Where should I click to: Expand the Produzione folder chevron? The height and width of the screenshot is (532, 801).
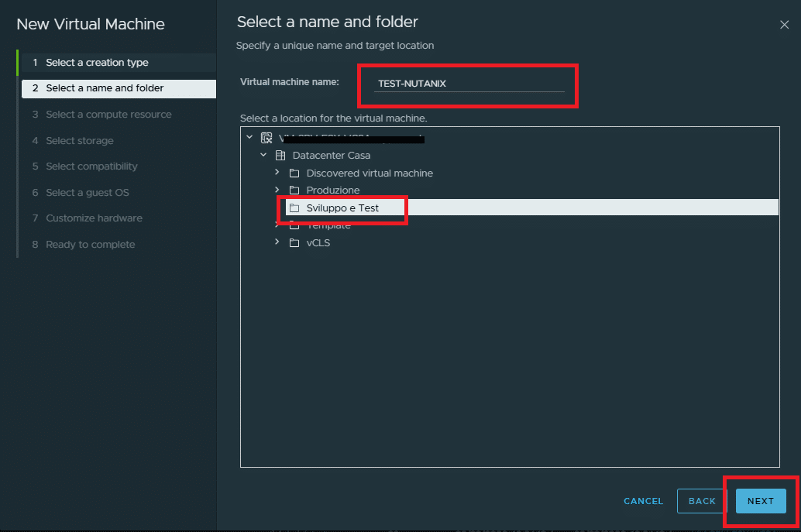277,190
